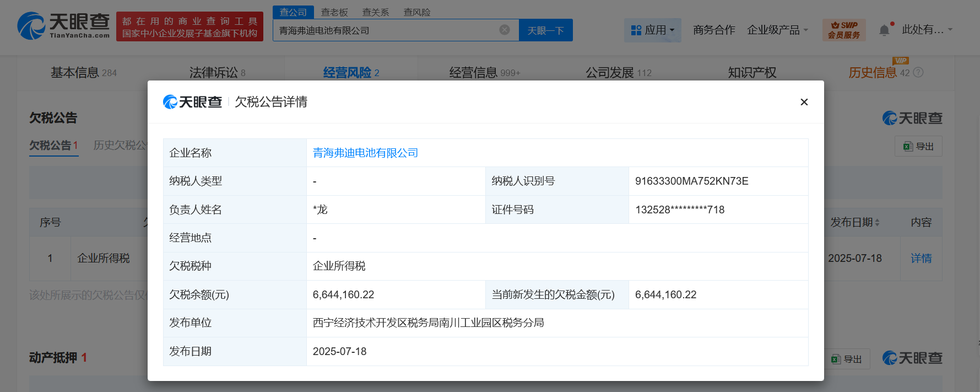
Task: Click the 导出 button in 动产抵押 section
Action: point(847,359)
